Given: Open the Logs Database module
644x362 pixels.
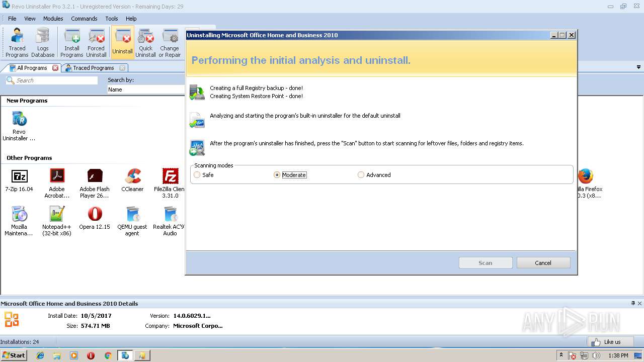Looking at the screenshot, I should (43, 43).
